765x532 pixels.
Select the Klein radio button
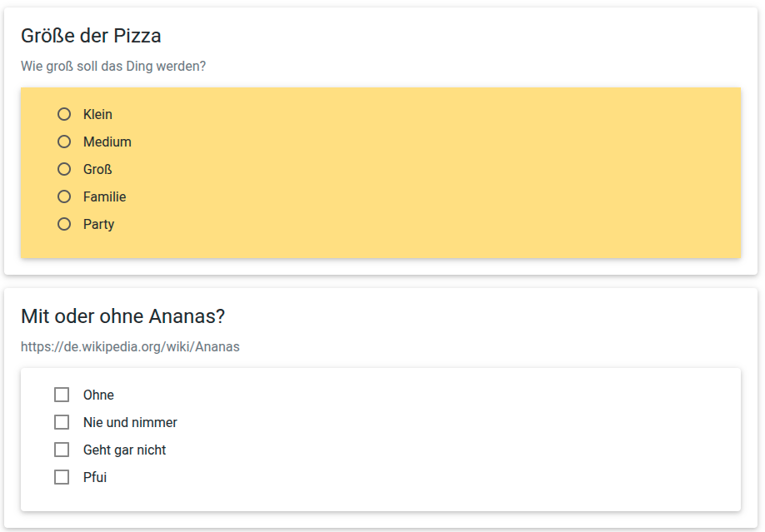tap(64, 114)
